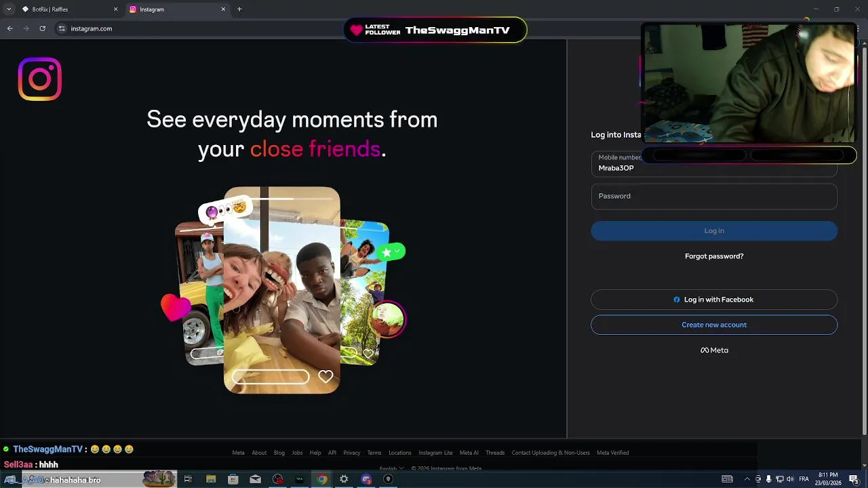
Task: Click the white heart on center photo card
Action: [x=325, y=376]
